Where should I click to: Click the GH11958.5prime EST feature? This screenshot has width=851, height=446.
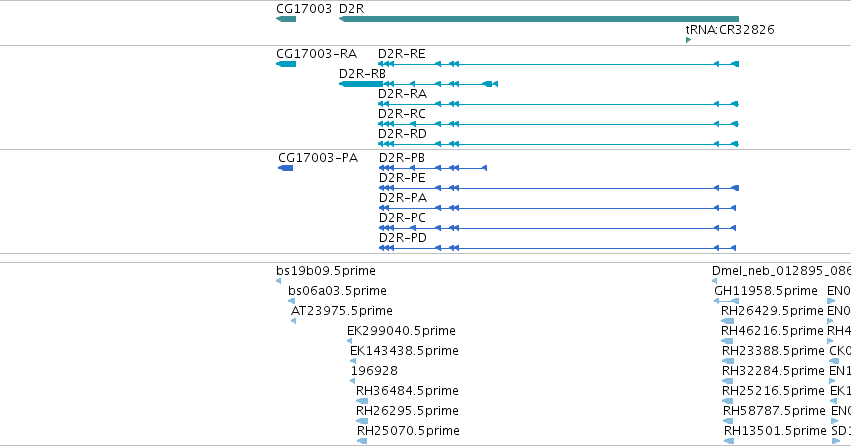pos(726,301)
